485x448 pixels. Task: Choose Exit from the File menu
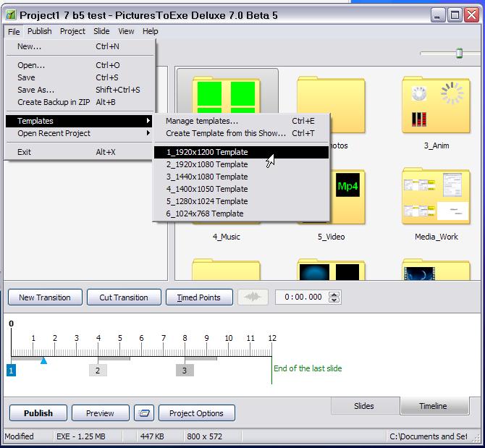[x=80, y=152]
